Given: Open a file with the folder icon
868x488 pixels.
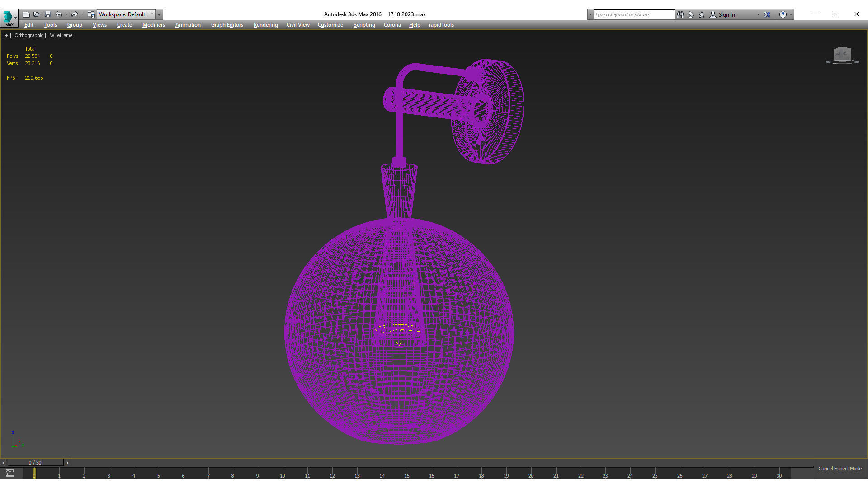Looking at the screenshot, I should click(x=37, y=14).
